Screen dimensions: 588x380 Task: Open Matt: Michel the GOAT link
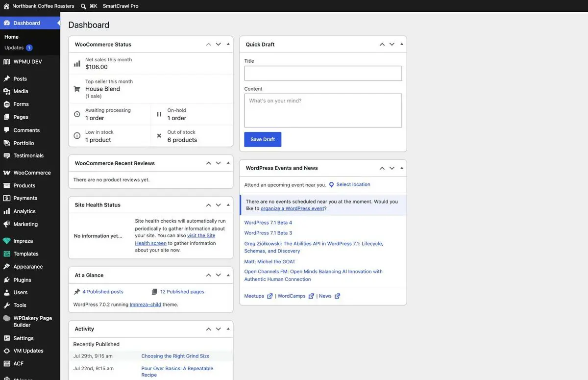pos(270,262)
